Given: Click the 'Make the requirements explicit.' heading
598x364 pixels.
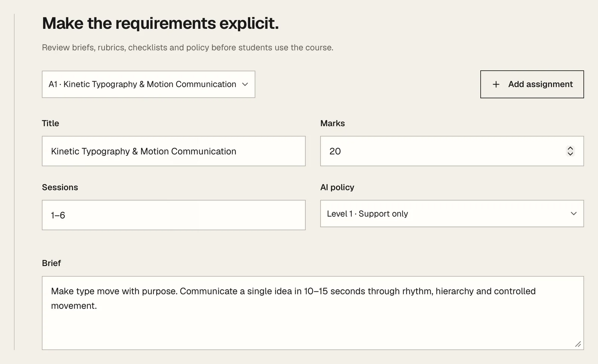Looking at the screenshot, I should click(160, 23).
